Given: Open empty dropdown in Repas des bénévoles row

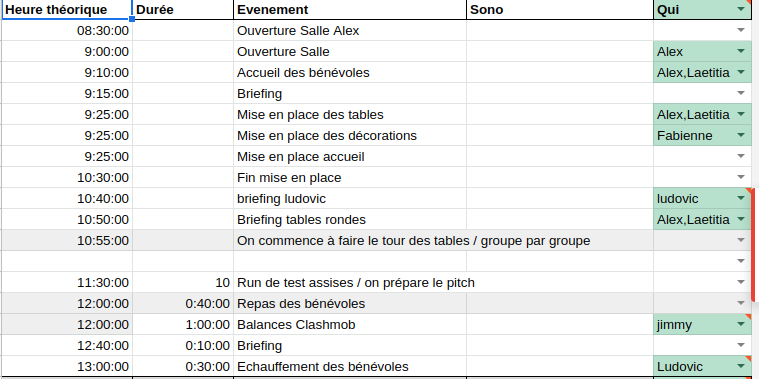Looking at the screenshot, I should coord(741,303).
